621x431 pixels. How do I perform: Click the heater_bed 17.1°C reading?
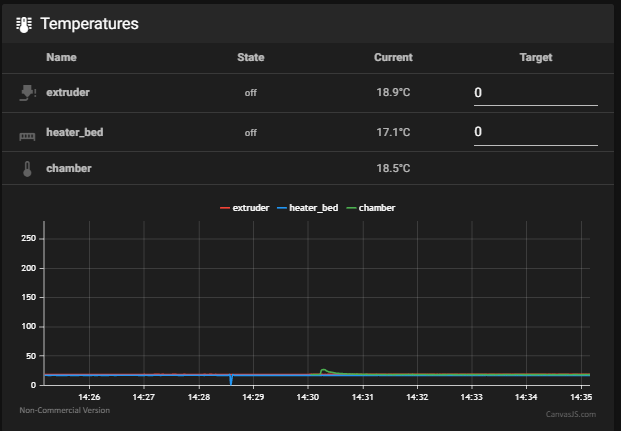393,132
